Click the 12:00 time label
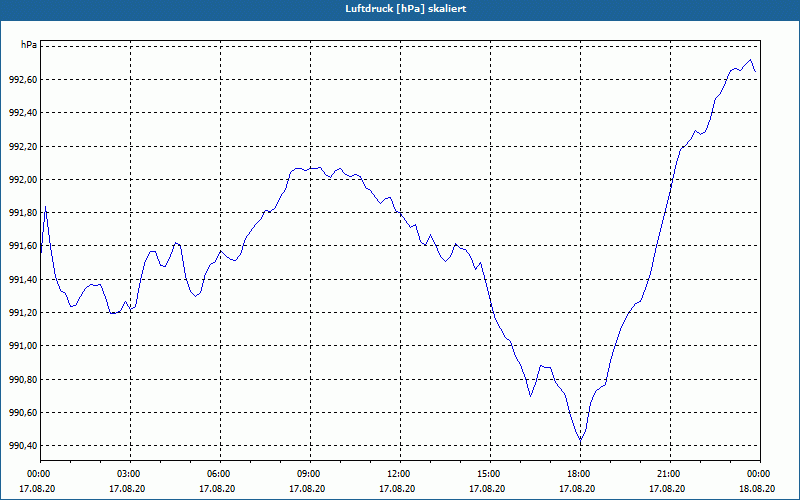 point(400,474)
